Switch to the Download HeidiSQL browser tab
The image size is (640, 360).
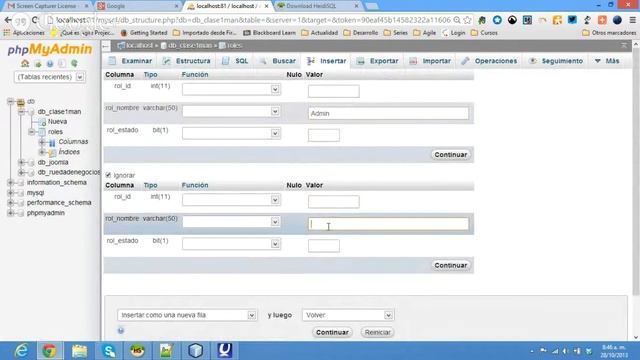click(318, 6)
